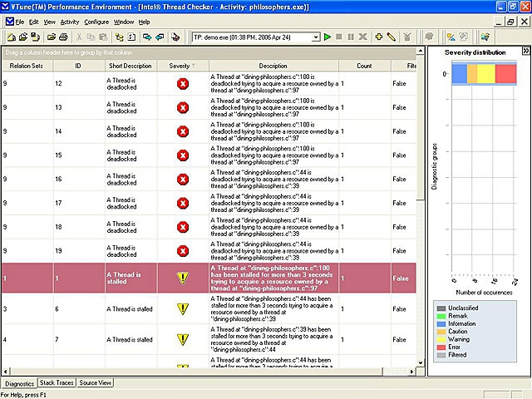The image size is (532, 399).
Task: Click the Copy toolbar icon
Action: 91,37
